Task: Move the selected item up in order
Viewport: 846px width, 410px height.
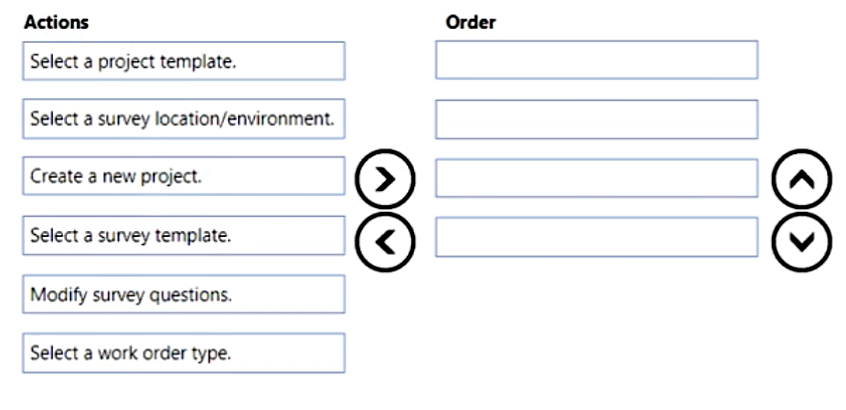Action: pyautogui.click(x=802, y=179)
